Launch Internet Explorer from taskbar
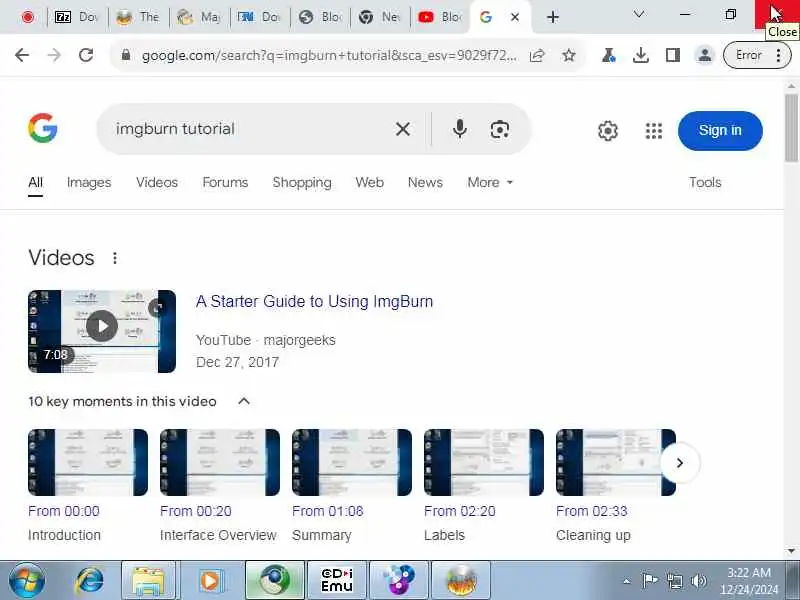The height and width of the screenshot is (600, 800). click(x=90, y=581)
